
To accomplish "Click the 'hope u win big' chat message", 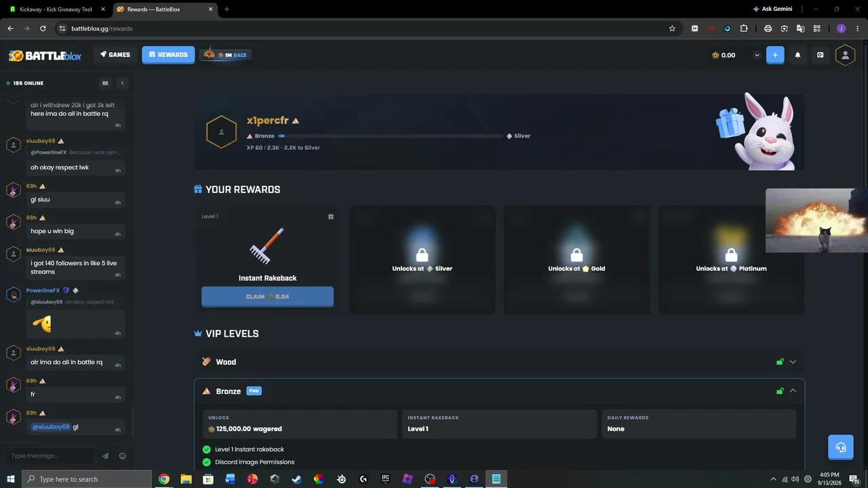I will click(52, 231).
